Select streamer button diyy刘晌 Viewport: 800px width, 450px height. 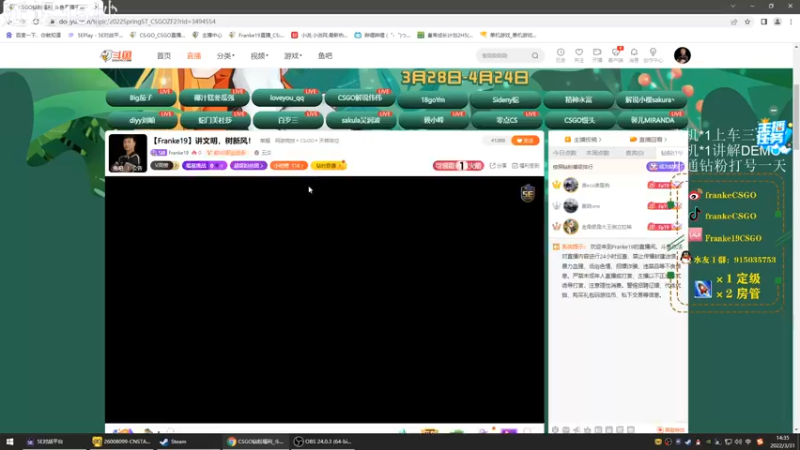point(141,120)
